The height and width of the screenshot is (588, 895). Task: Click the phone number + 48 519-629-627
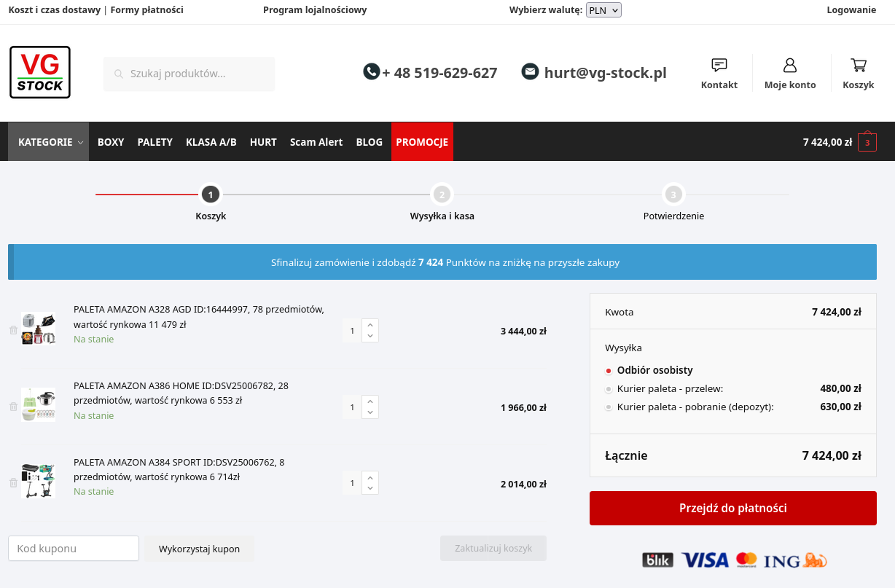click(439, 73)
